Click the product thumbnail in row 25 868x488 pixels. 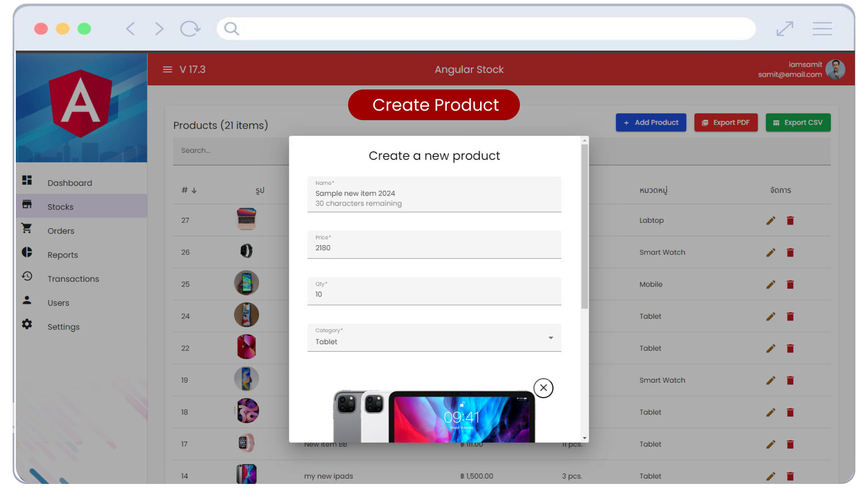pyautogui.click(x=246, y=283)
